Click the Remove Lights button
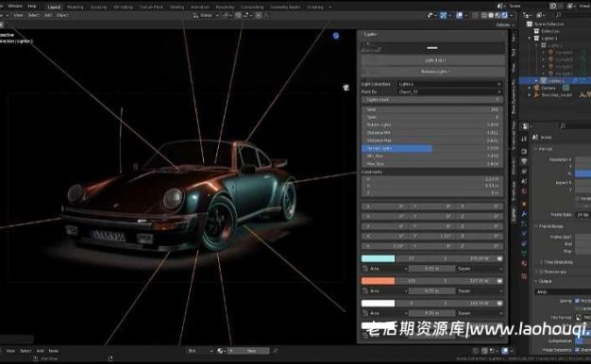This screenshot has width=591, height=364. pyautogui.click(x=432, y=72)
